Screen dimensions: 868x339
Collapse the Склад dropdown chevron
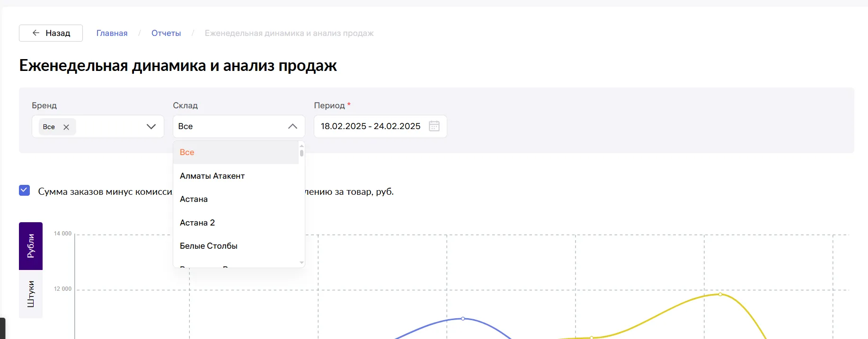[x=292, y=126]
